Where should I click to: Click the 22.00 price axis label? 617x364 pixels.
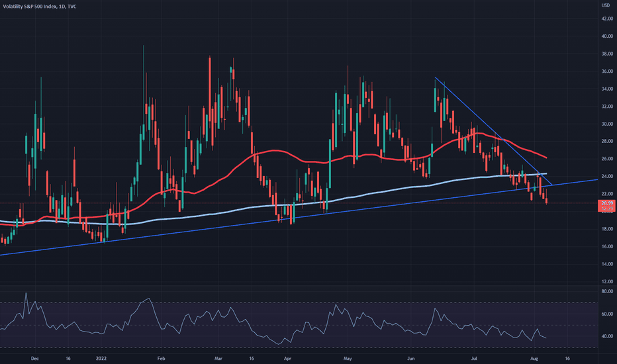pos(607,194)
